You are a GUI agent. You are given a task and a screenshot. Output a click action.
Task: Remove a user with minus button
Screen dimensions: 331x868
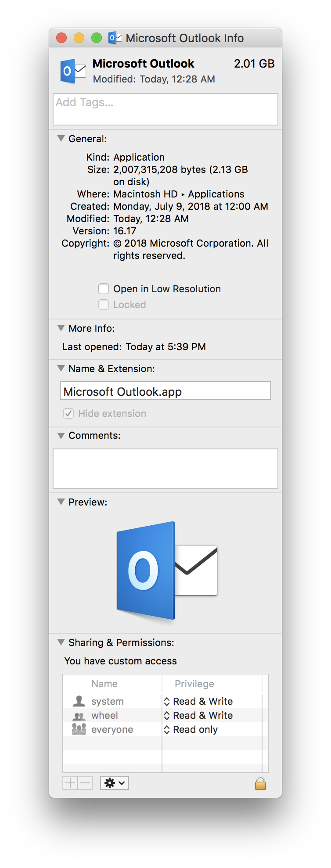(85, 783)
